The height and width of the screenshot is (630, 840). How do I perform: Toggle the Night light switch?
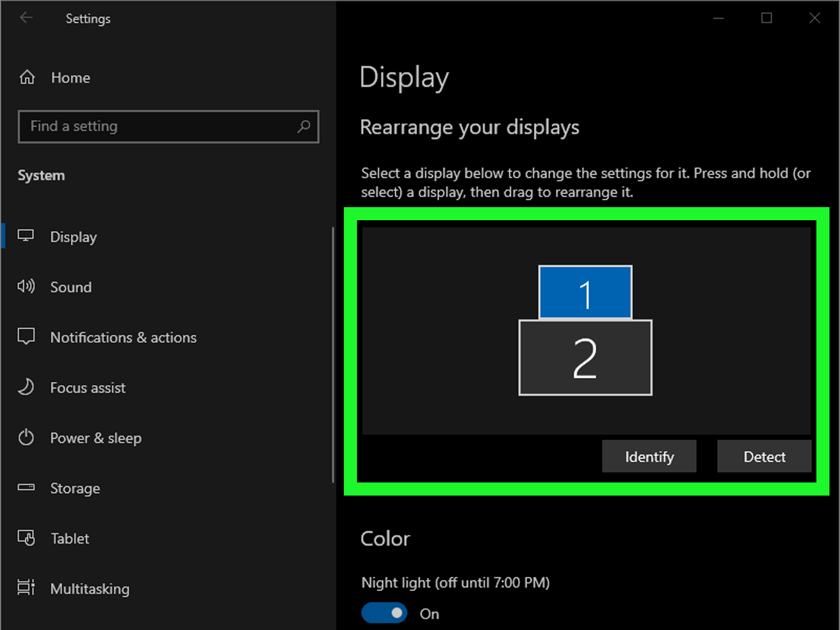point(384,613)
